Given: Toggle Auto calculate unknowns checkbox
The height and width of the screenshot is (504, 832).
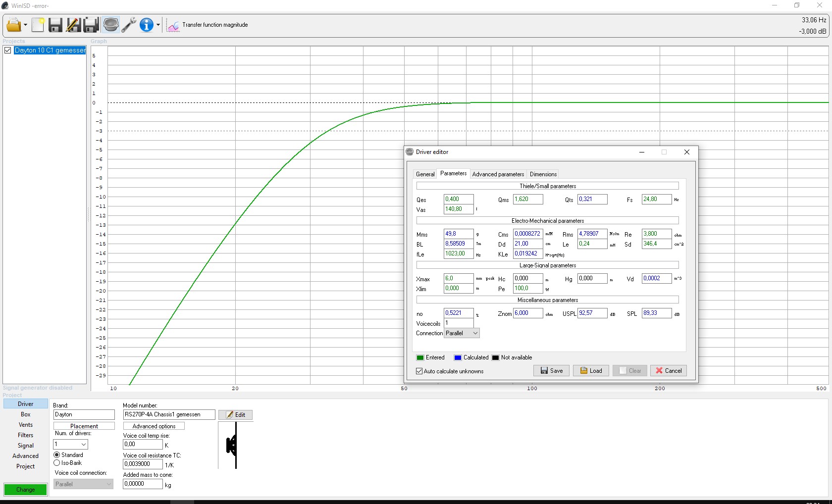Looking at the screenshot, I should pos(419,371).
